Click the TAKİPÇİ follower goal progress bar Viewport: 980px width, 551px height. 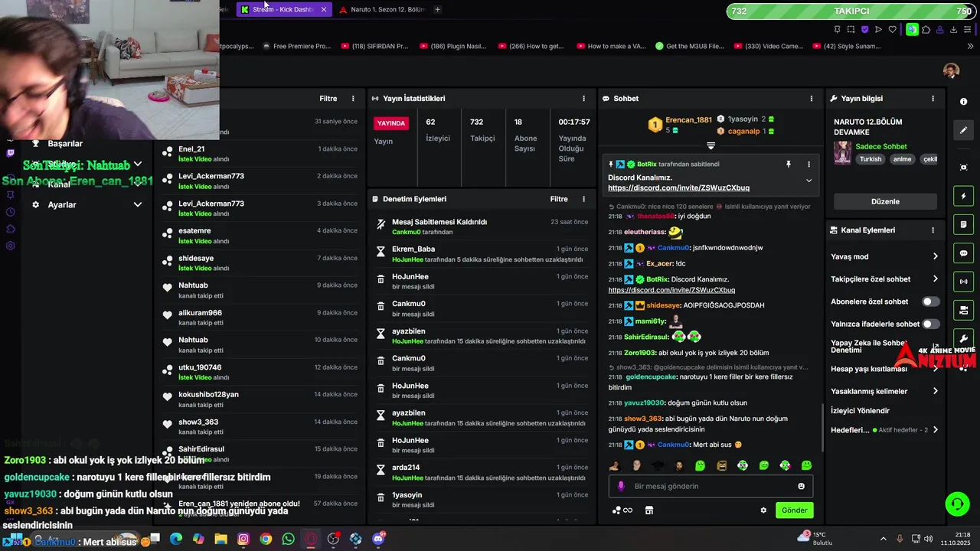tap(851, 11)
